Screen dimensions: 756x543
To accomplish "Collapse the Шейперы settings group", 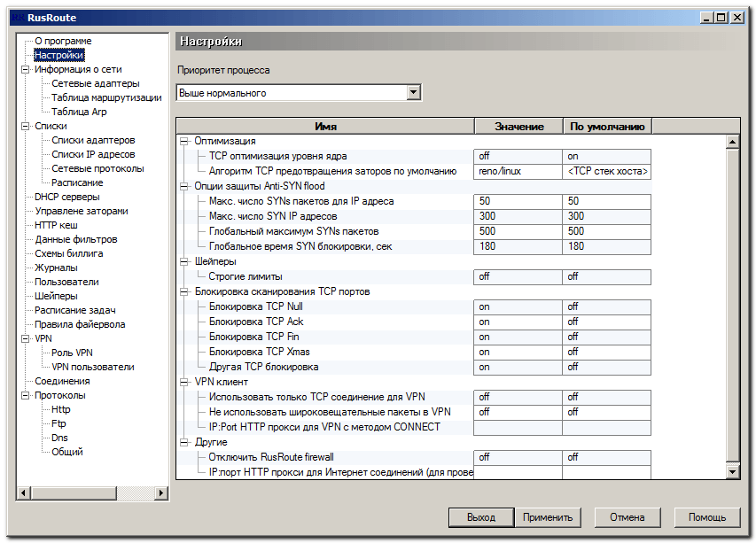I will point(183,261).
